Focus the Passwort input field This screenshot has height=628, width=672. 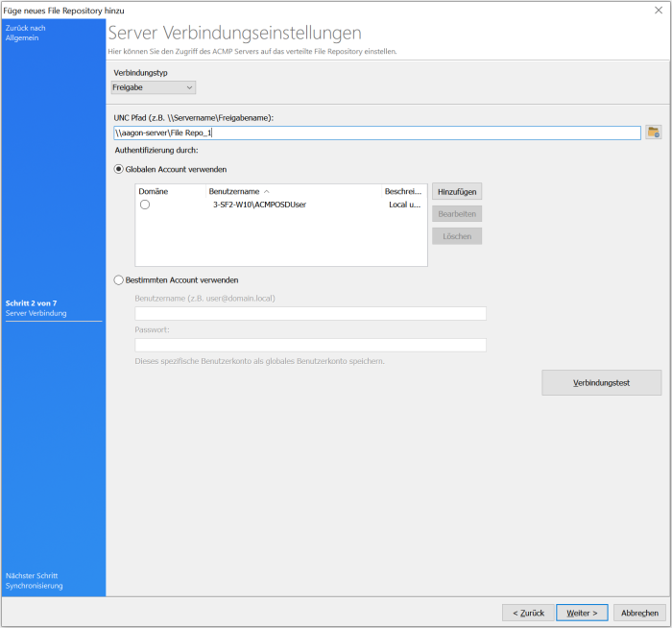tap(310, 345)
